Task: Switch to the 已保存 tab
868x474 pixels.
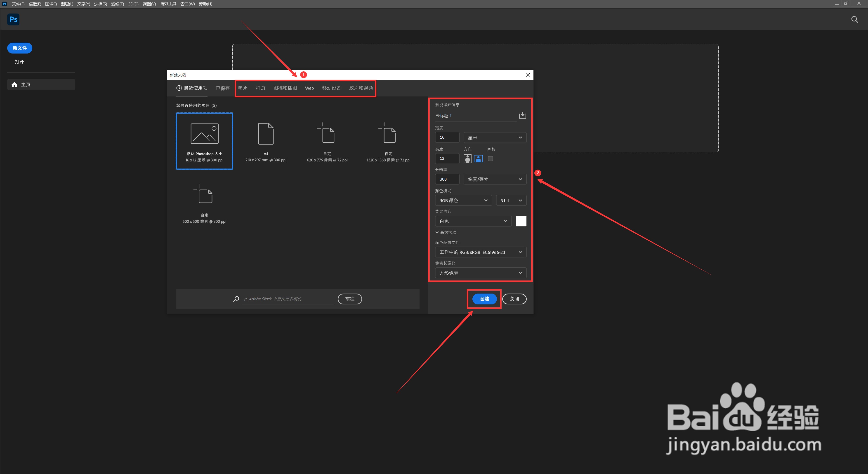Action: [223, 88]
